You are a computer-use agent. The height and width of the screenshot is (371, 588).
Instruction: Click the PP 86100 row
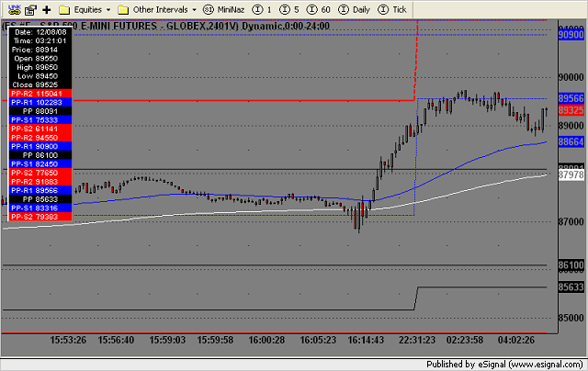point(40,155)
